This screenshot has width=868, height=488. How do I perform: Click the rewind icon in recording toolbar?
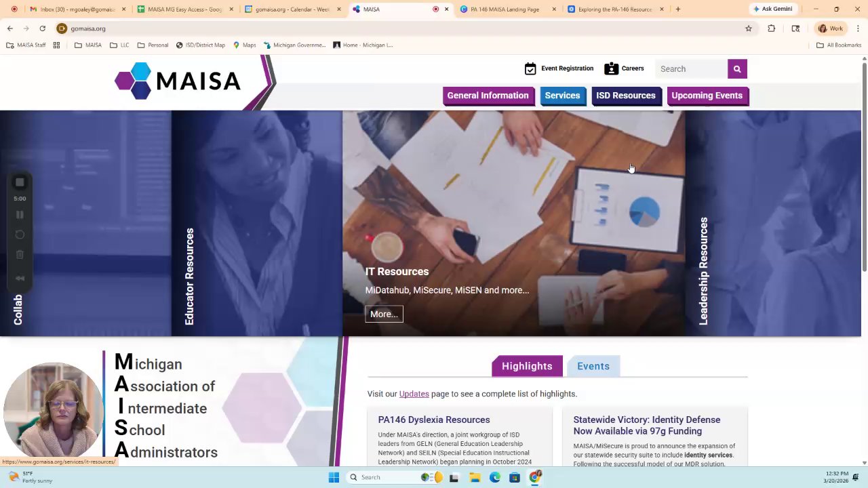(x=20, y=278)
